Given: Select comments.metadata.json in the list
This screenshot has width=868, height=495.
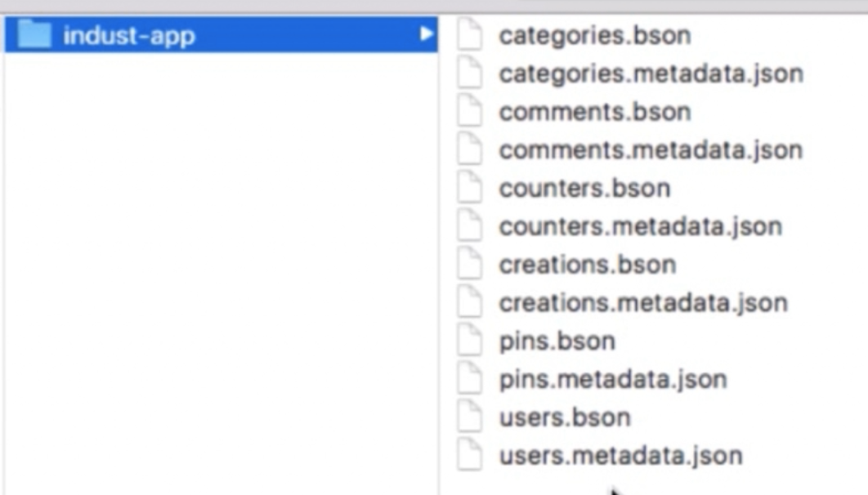Looking at the screenshot, I should pyautogui.click(x=651, y=150).
